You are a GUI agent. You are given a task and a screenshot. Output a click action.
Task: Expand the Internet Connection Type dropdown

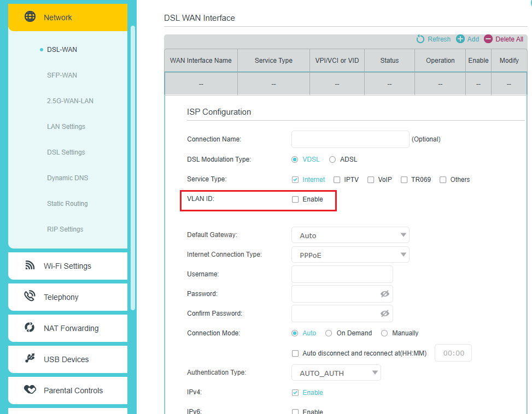point(350,255)
